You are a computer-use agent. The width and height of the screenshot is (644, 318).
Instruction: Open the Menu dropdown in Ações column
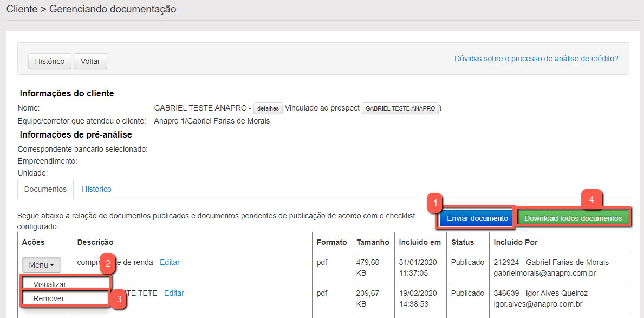41,265
